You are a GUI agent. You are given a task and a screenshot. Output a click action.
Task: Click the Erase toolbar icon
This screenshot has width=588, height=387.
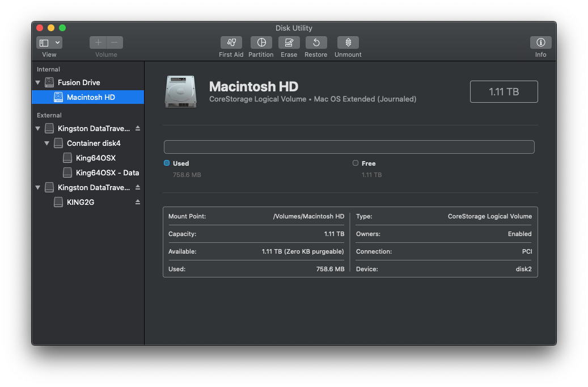[289, 43]
